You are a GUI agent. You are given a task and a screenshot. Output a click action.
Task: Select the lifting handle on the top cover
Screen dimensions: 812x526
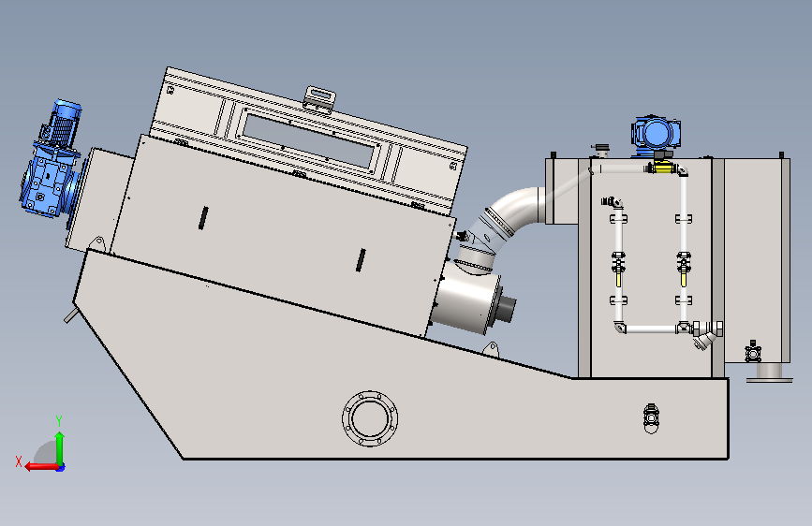click(x=319, y=99)
